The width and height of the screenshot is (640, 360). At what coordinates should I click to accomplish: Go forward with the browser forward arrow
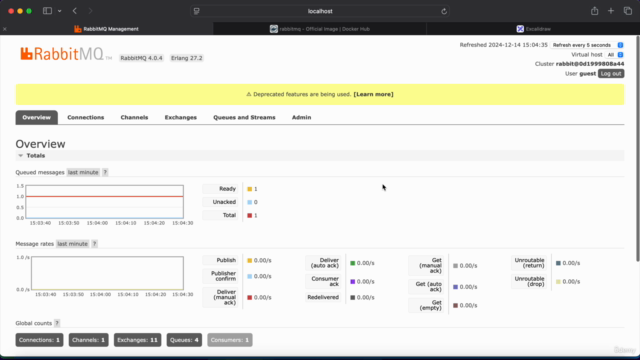point(90,11)
